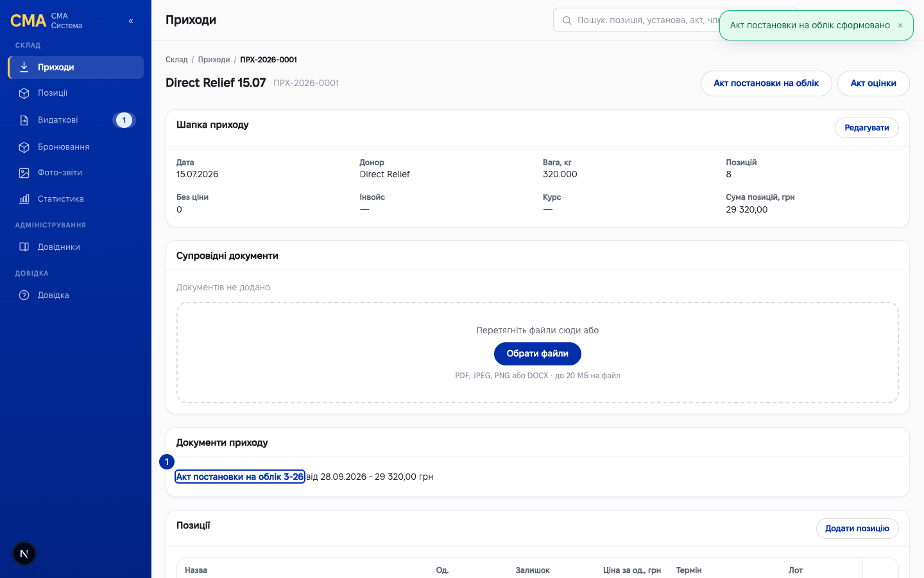924x578 pixels.
Task: Click the Акт оцінки button
Action: (x=873, y=83)
